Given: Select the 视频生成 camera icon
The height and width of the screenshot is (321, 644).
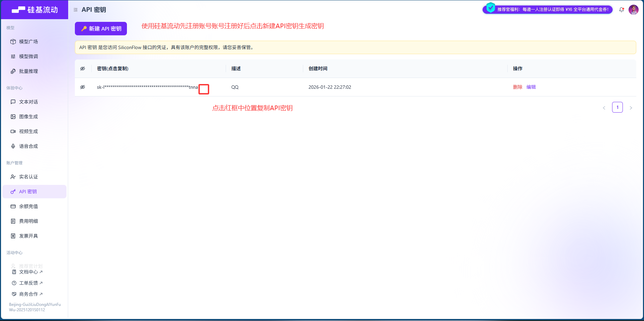Looking at the screenshot, I should click(x=13, y=131).
